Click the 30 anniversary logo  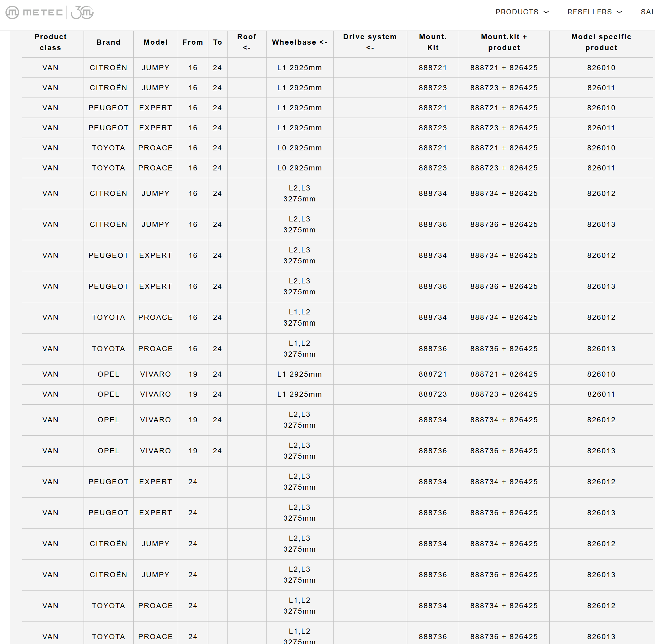pos(82,12)
